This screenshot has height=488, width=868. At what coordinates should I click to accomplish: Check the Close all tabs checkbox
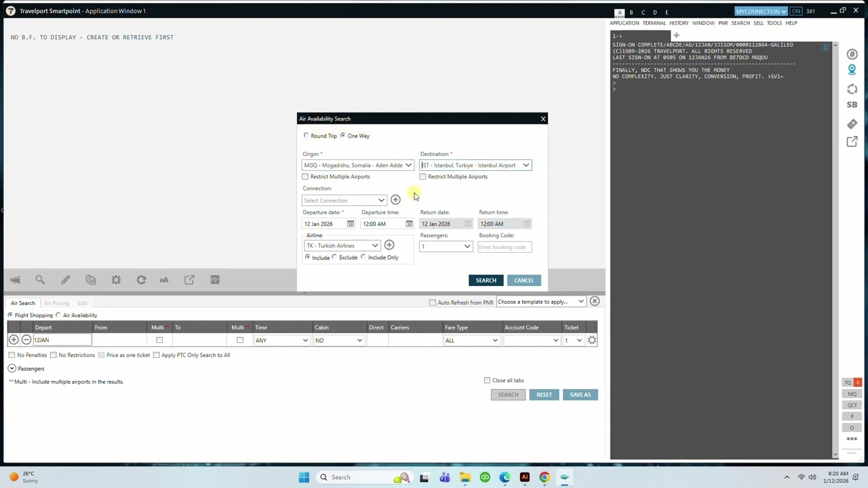(x=487, y=380)
